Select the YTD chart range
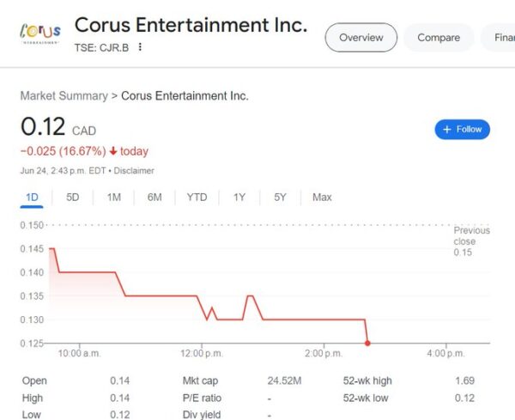 tap(197, 198)
